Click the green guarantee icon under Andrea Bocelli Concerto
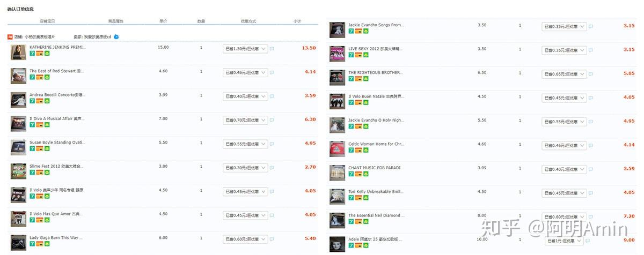Viewport: 644px width, 255px height. coord(47,101)
